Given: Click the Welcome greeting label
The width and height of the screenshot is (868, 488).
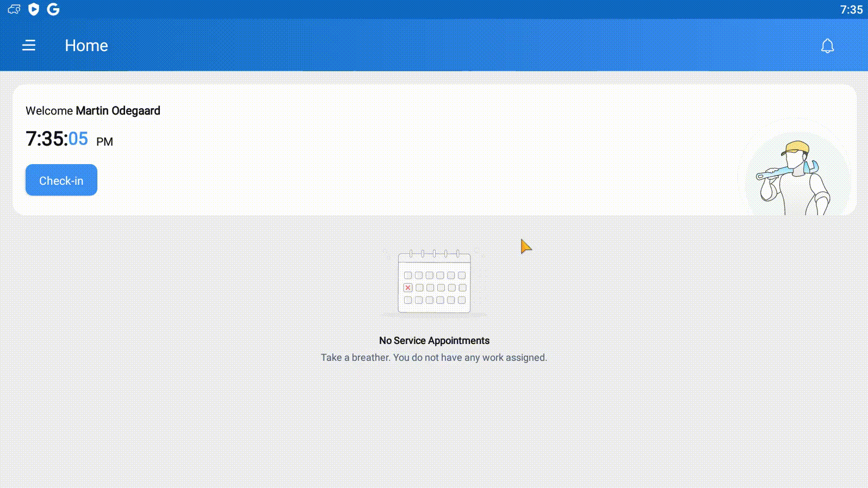Looking at the screenshot, I should pos(49,111).
